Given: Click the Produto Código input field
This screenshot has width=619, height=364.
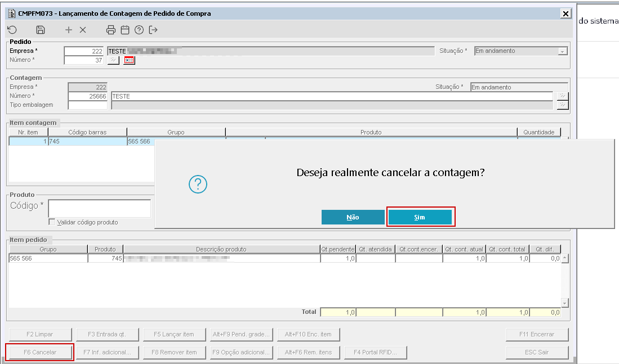Looking at the screenshot, I should click(100, 208).
